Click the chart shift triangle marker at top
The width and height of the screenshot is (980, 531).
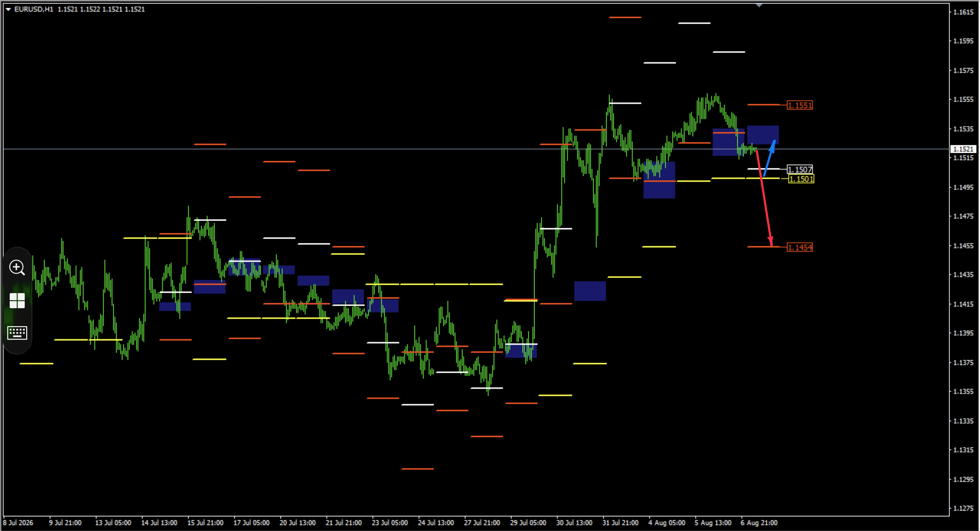point(759,5)
